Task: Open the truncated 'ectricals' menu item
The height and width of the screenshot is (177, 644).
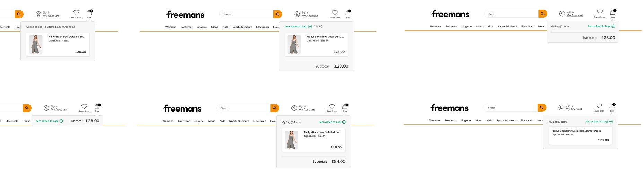Action: click(5, 27)
